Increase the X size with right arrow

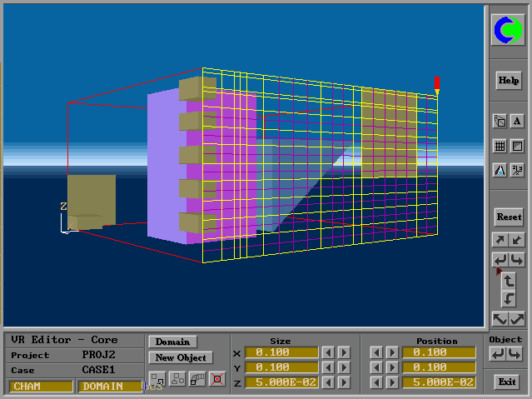pyautogui.click(x=344, y=352)
